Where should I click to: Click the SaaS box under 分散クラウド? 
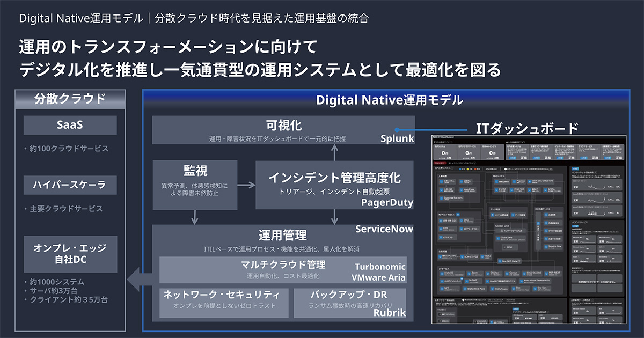(70, 125)
